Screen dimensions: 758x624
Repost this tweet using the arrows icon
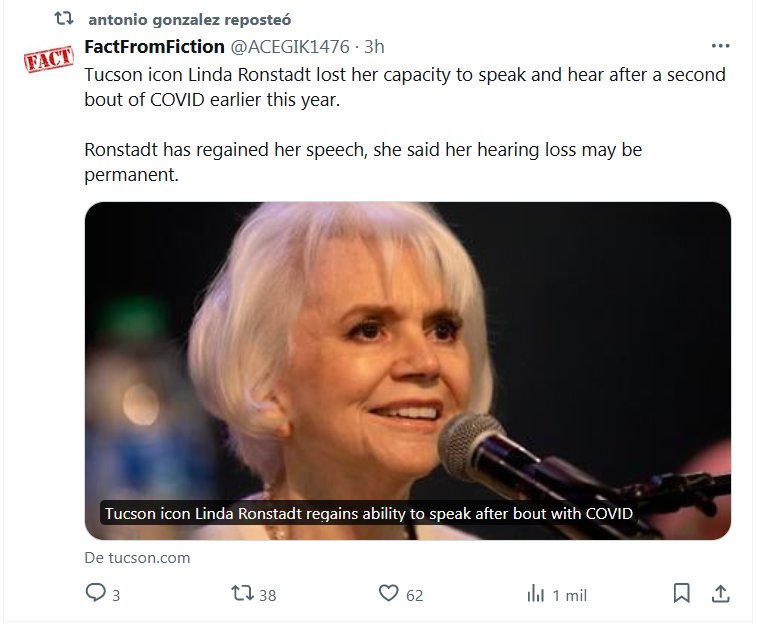tap(240, 594)
